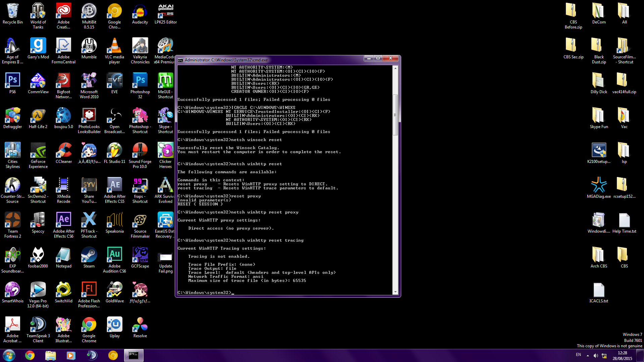Select the Help Time.txt file

[624, 223]
